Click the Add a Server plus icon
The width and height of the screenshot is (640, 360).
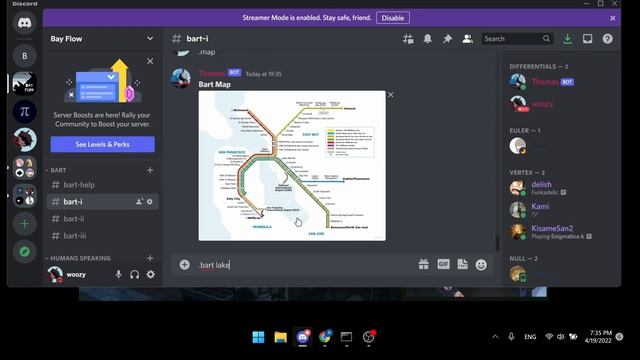point(24,224)
